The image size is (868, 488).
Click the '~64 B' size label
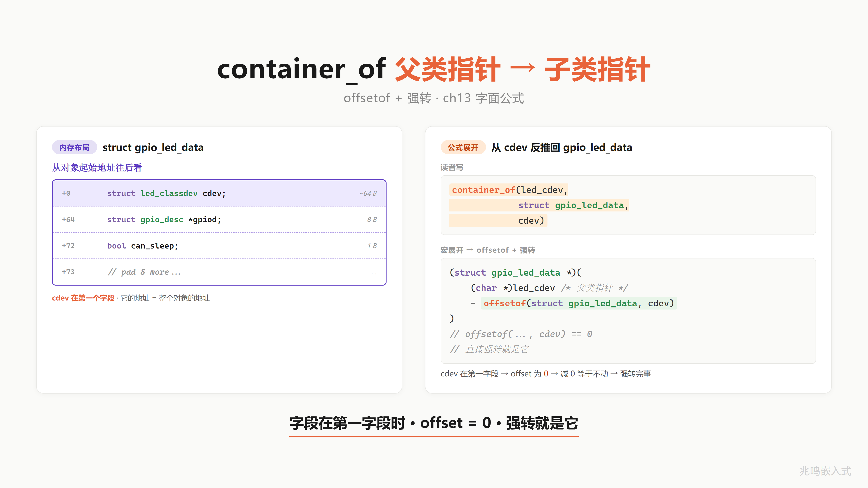point(368,193)
